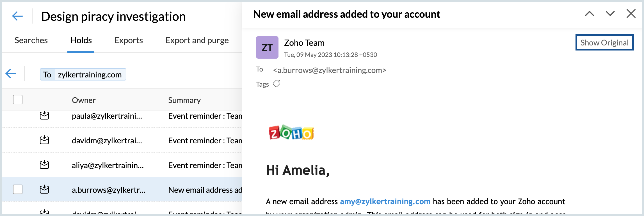Click the mail icon in paula's row
This screenshot has width=644, height=216.
tap(44, 116)
